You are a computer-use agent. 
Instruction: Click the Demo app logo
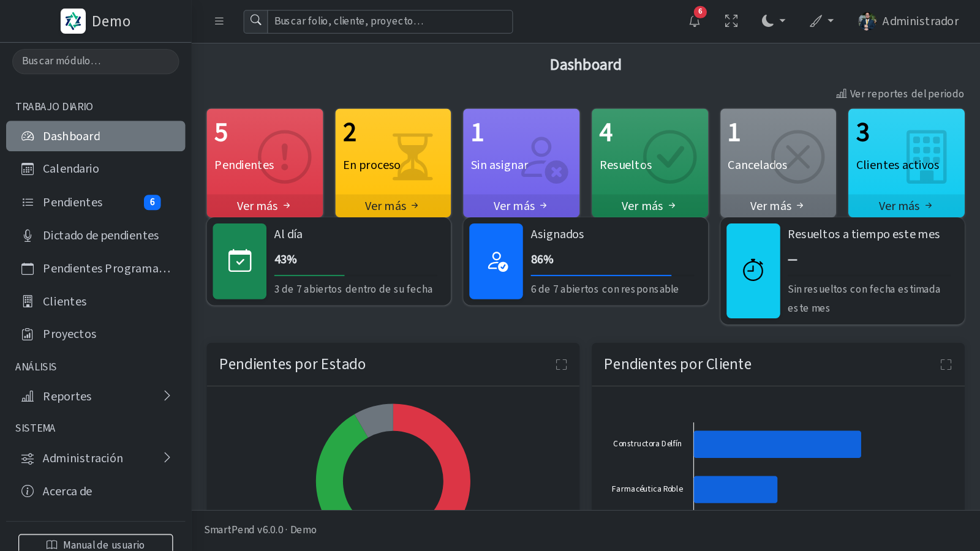pos(73,21)
